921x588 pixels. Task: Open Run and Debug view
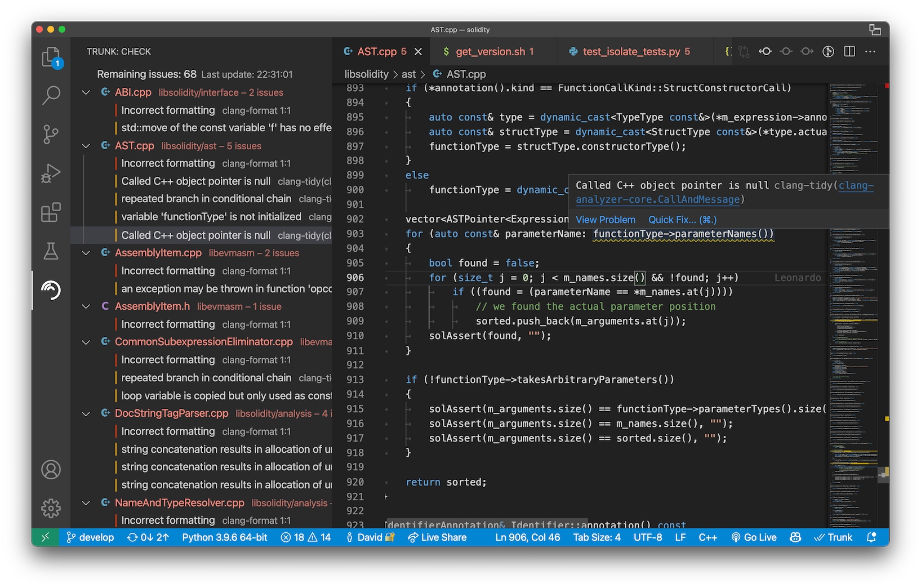coord(51,173)
